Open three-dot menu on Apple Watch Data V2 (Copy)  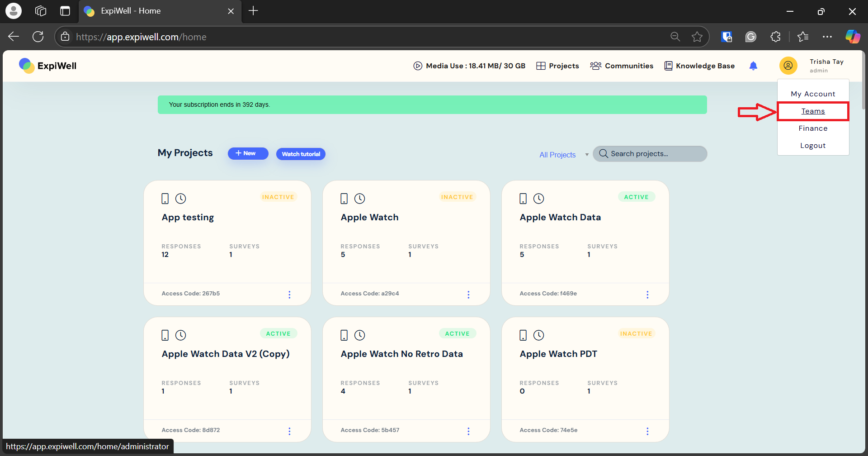pos(289,431)
